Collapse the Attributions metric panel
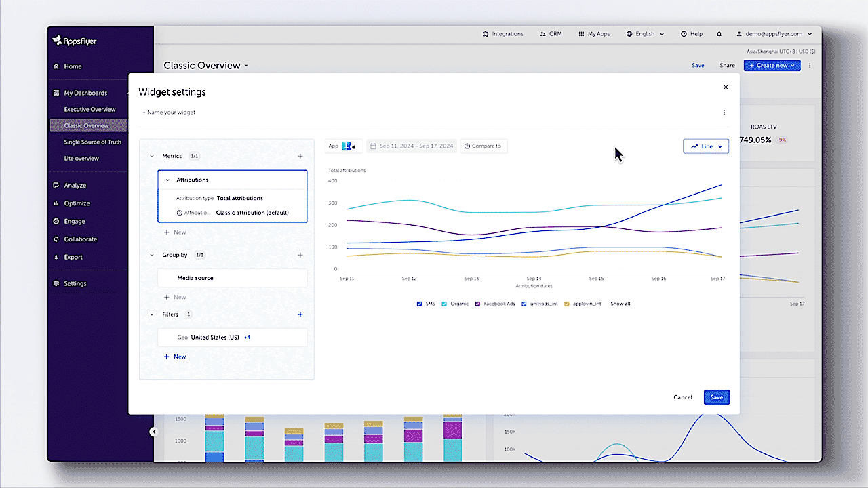 coord(167,180)
